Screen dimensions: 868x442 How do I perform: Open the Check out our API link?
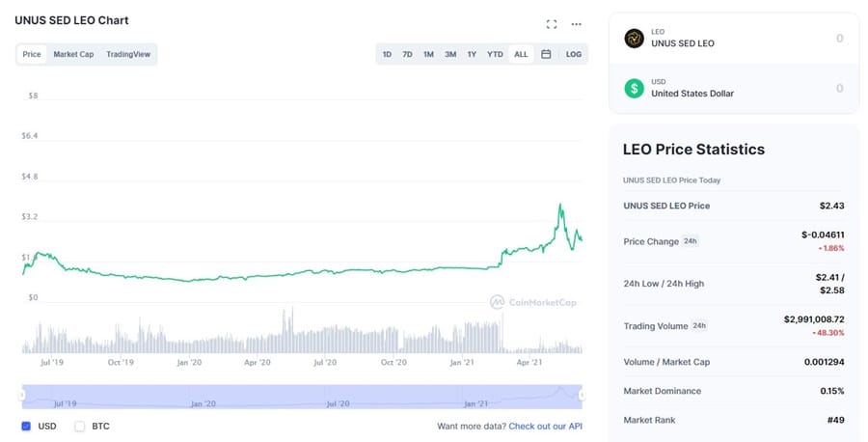(x=546, y=426)
